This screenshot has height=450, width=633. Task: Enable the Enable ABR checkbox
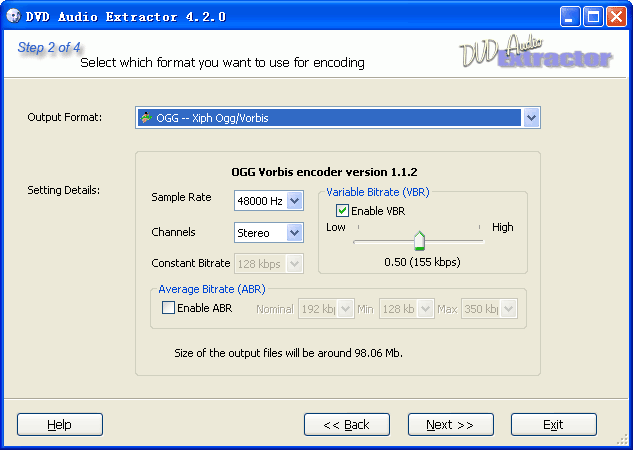168,308
